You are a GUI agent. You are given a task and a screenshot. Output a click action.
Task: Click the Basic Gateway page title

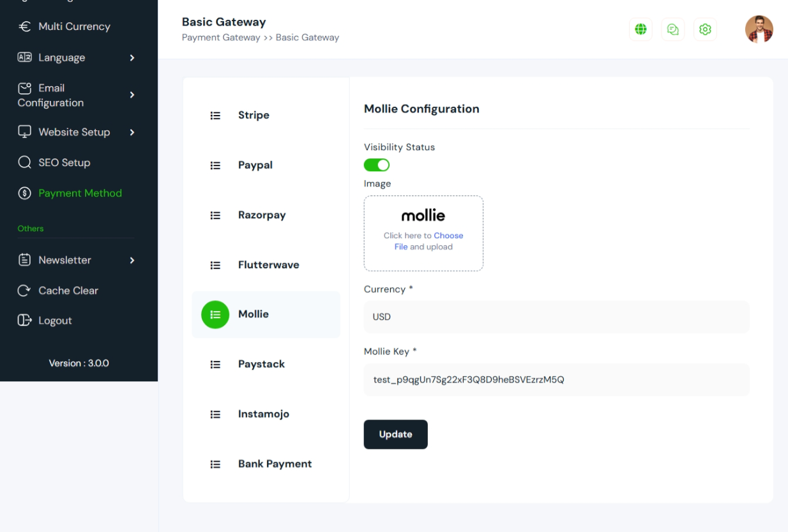pyautogui.click(x=224, y=22)
